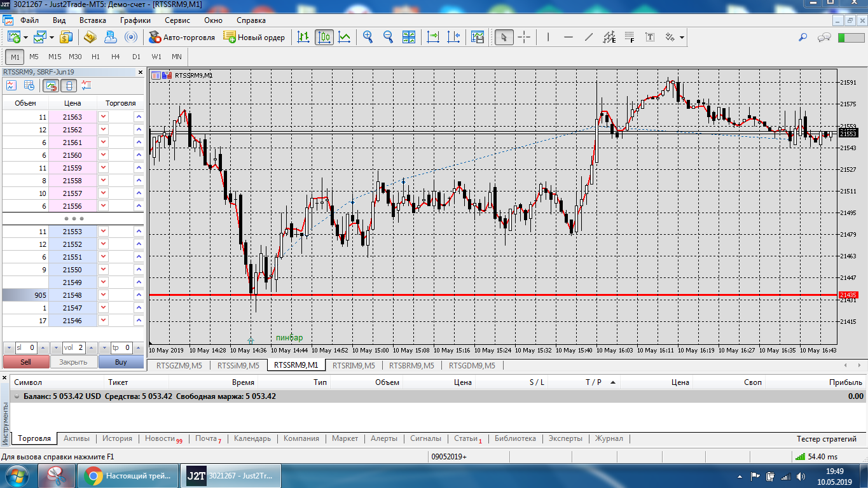
Task: Toggle the chart auto-scroll button
Action: [433, 38]
